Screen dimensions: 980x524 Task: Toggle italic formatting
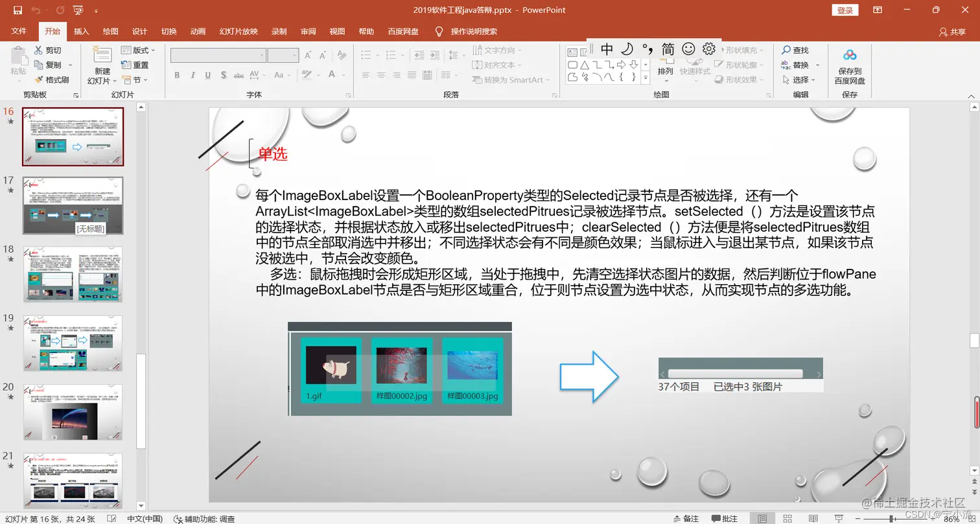[192, 75]
